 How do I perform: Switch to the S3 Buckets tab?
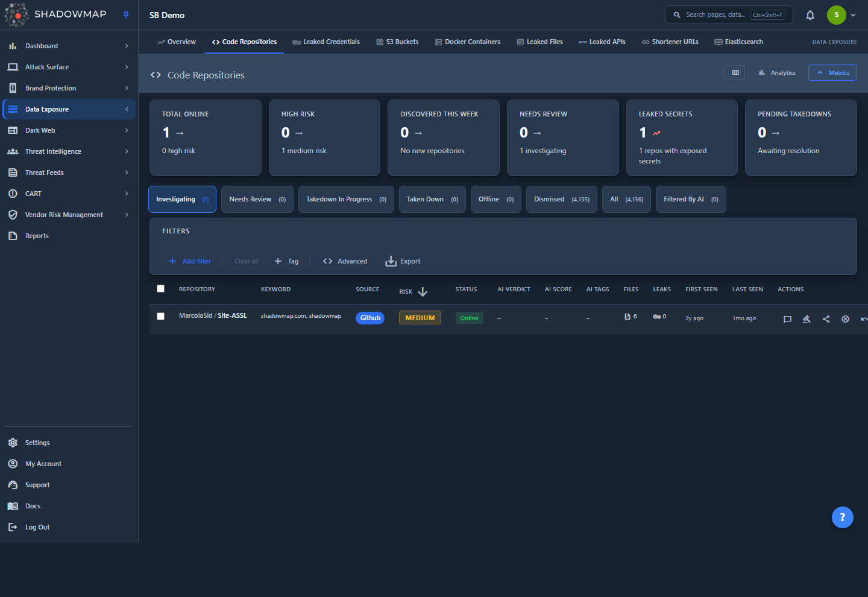pyautogui.click(x=397, y=42)
